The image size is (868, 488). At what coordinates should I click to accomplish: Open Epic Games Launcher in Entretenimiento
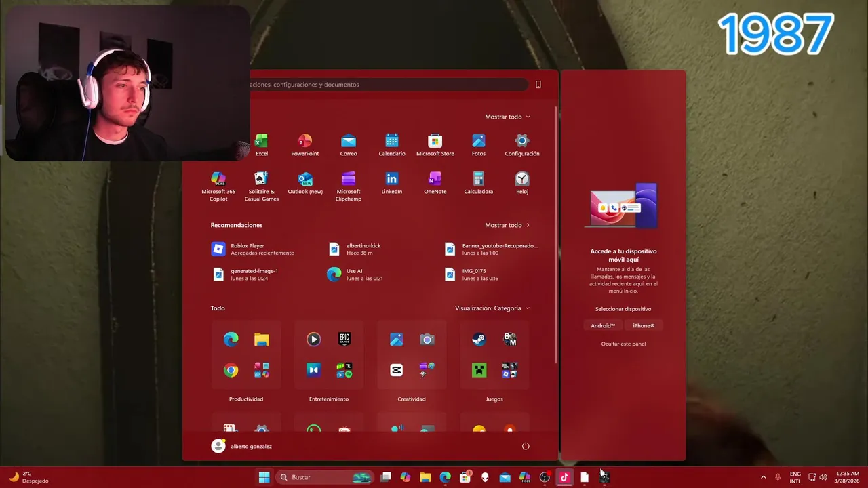pyautogui.click(x=344, y=340)
